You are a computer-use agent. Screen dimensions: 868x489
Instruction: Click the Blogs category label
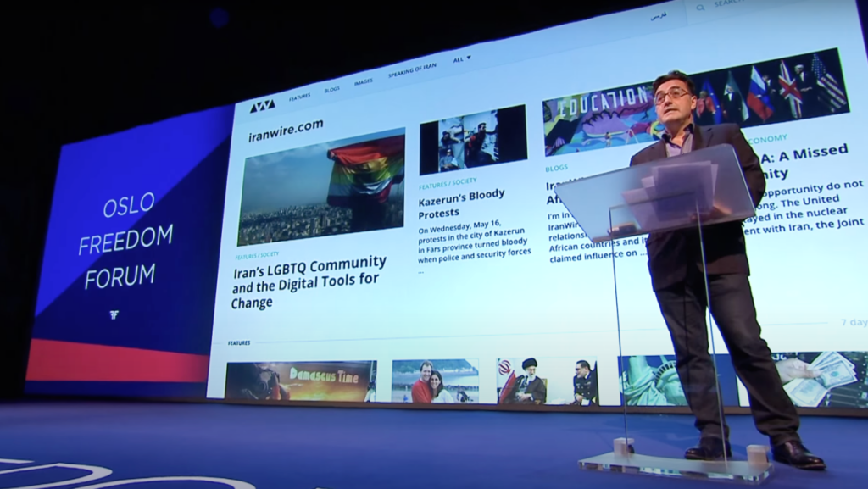click(556, 168)
